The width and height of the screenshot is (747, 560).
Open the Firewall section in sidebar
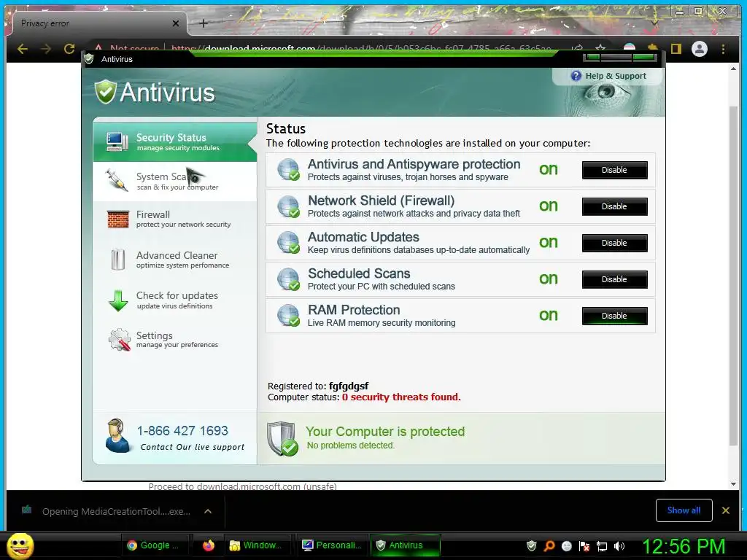pos(175,219)
